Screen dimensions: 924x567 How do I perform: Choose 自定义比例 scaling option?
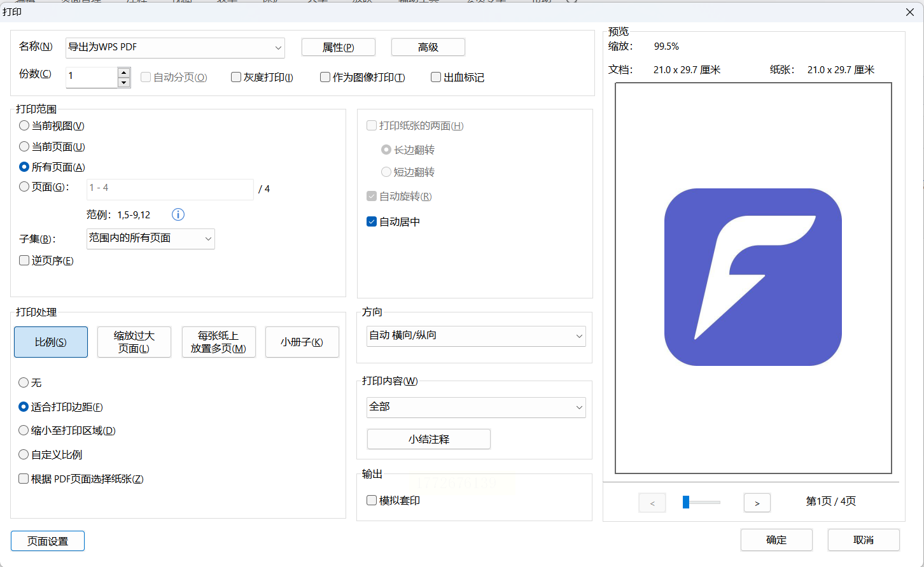tap(24, 454)
